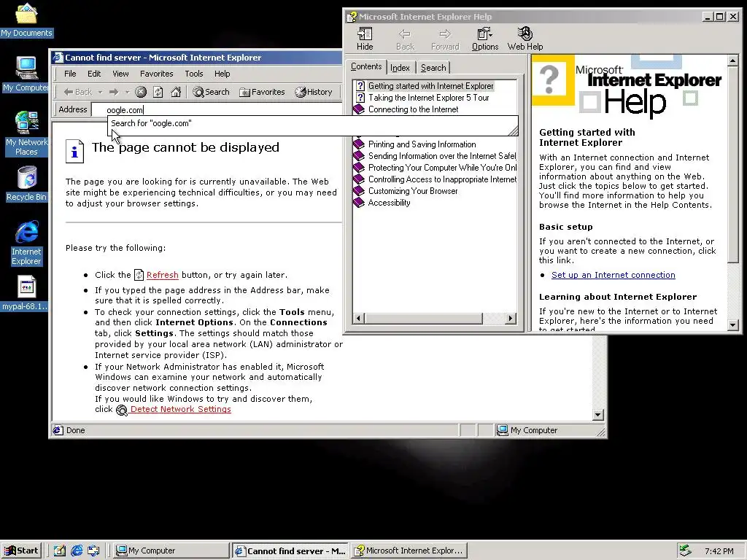Viewport: 747px width, 560px height.
Task: Launch Outlook Express from Quick Launch
Action: click(x=93, y=551)
